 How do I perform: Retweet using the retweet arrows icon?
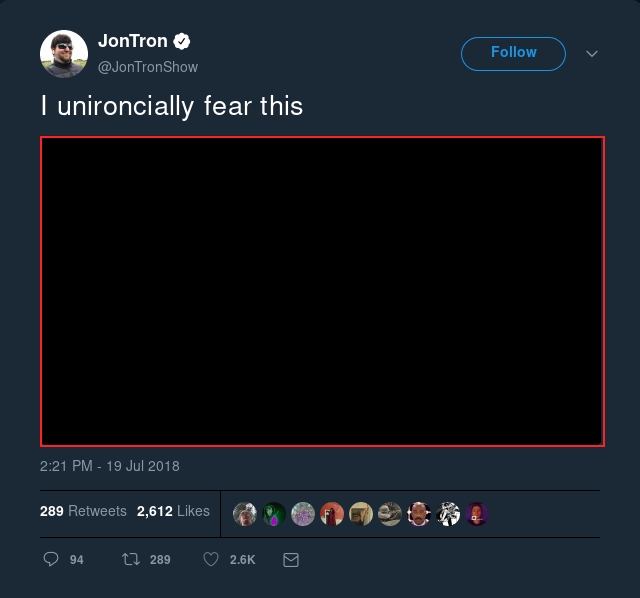[x=131, y=559]
